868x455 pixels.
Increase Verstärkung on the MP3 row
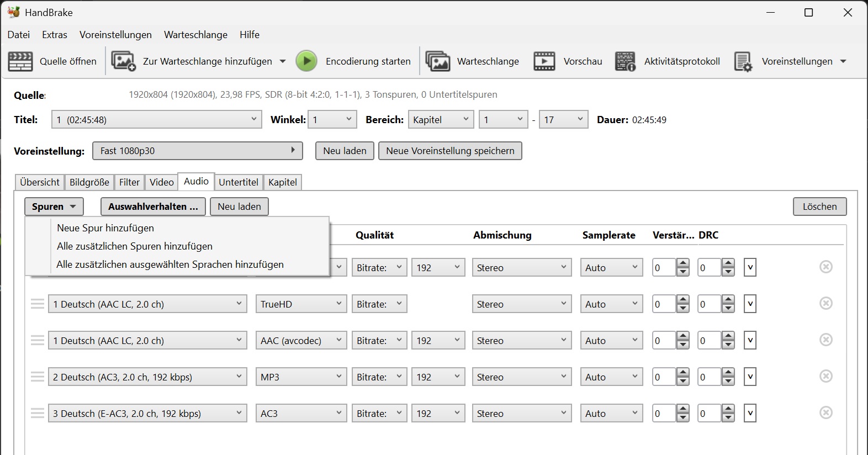(x=683, y=373)
